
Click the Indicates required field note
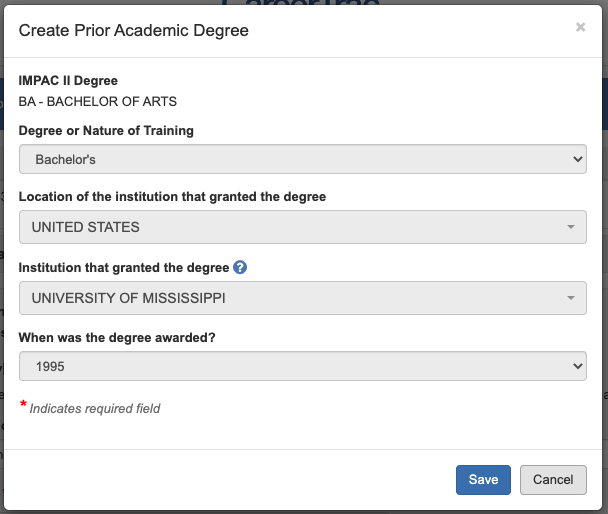[95, 408]
